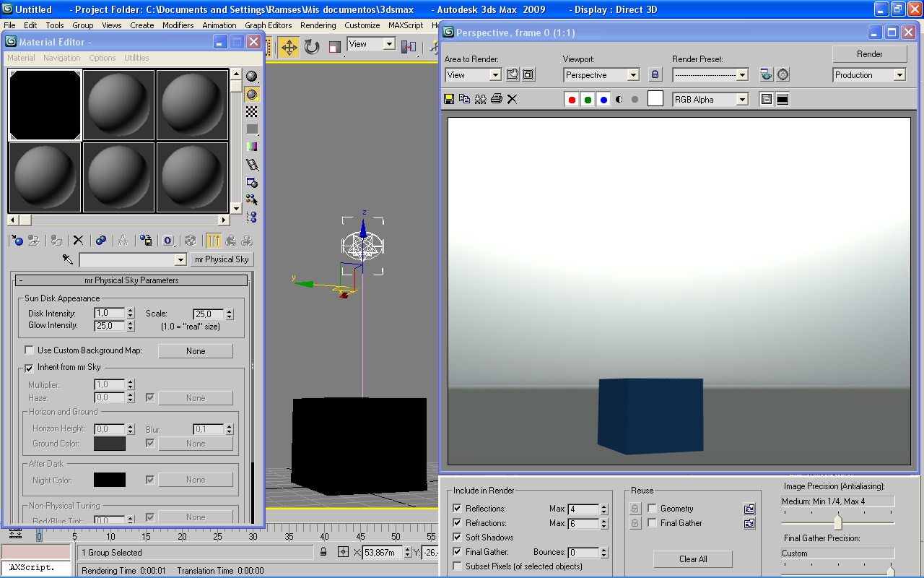924x578 pixels.
Task: Click the Edit Region hand icon
Action: click(x=513, y=74)
